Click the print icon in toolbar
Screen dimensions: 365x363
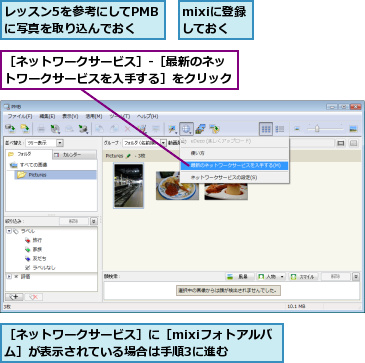(x=41, y=129)
